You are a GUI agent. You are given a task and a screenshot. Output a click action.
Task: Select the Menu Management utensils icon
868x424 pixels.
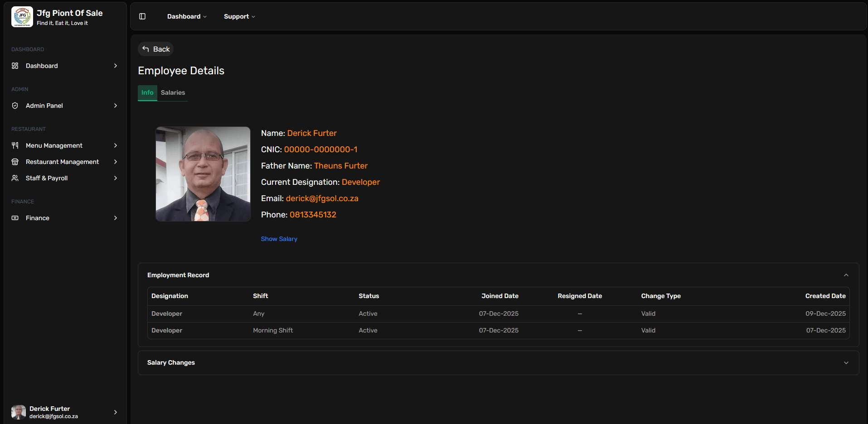tap(15, 145)
